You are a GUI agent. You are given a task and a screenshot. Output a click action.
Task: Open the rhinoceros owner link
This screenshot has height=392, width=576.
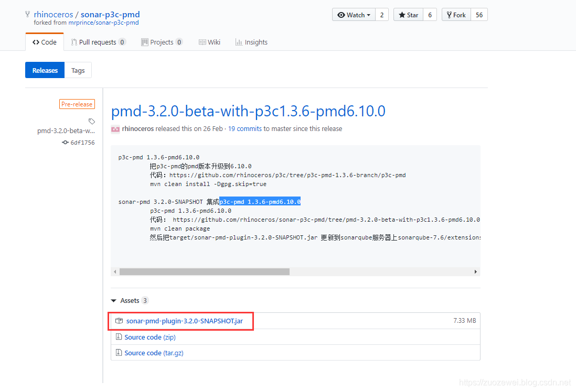click(54, 14)
